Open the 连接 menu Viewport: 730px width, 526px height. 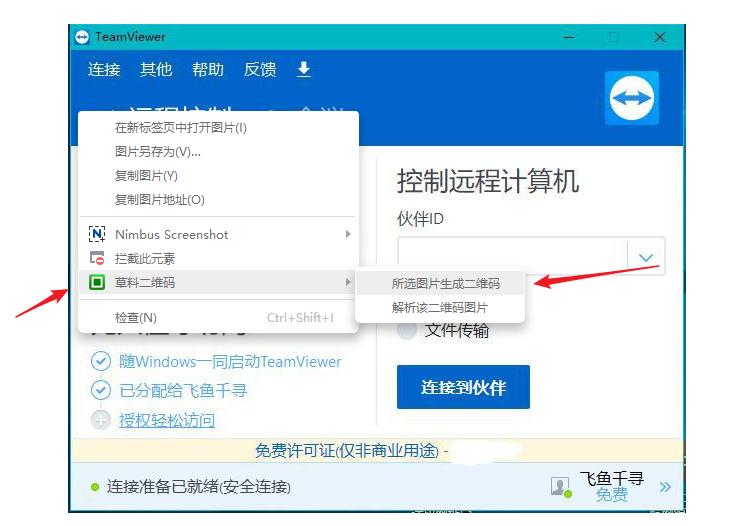(104, 69)
